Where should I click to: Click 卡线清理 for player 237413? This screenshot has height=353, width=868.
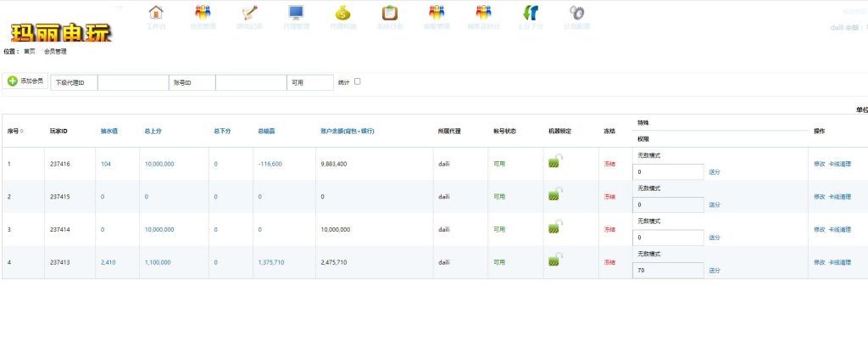[x=840, y=262]
